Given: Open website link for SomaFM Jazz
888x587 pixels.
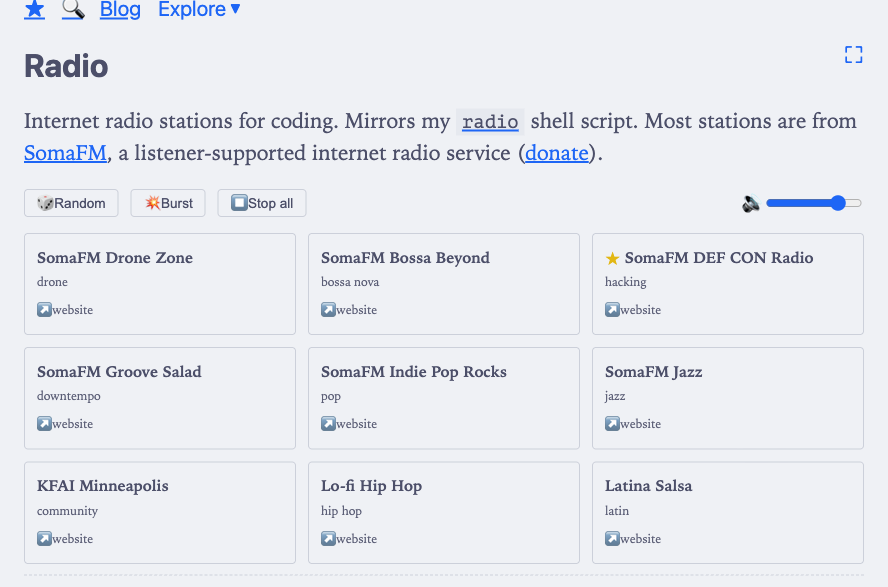Looking at the screenshot, I should 633,423.
